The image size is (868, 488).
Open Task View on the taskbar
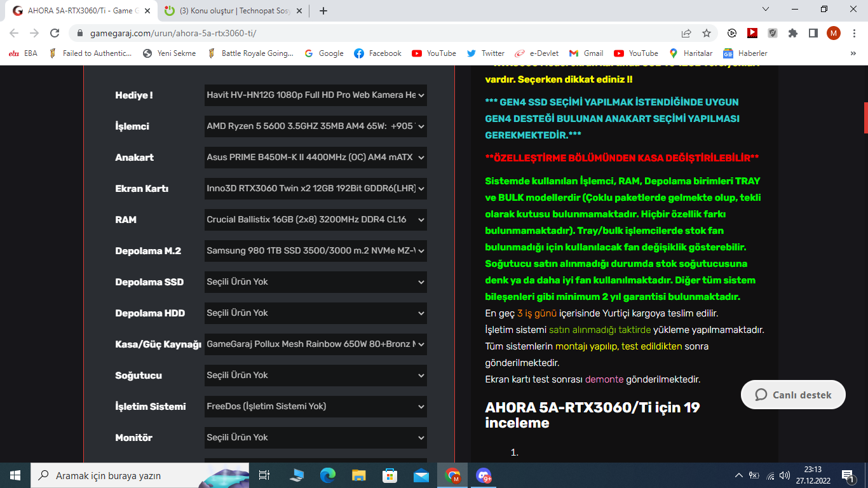coord(264,475)
